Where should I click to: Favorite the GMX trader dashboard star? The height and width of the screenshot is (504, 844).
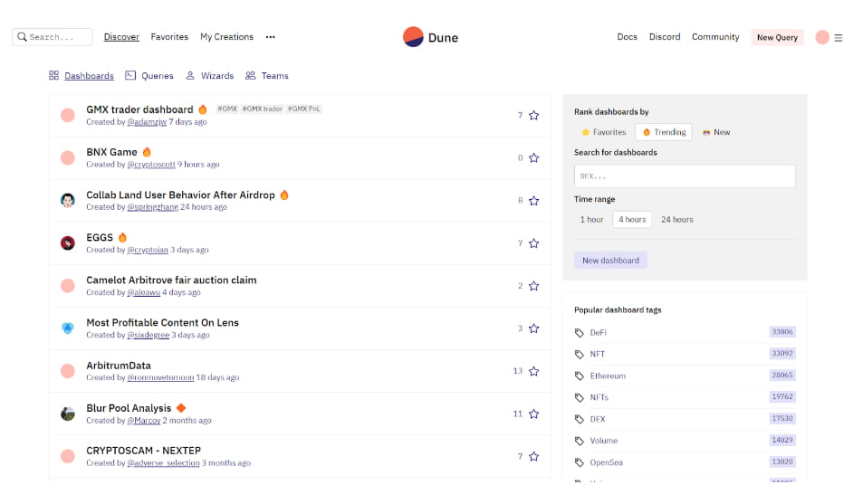click(x=533, y=115)
